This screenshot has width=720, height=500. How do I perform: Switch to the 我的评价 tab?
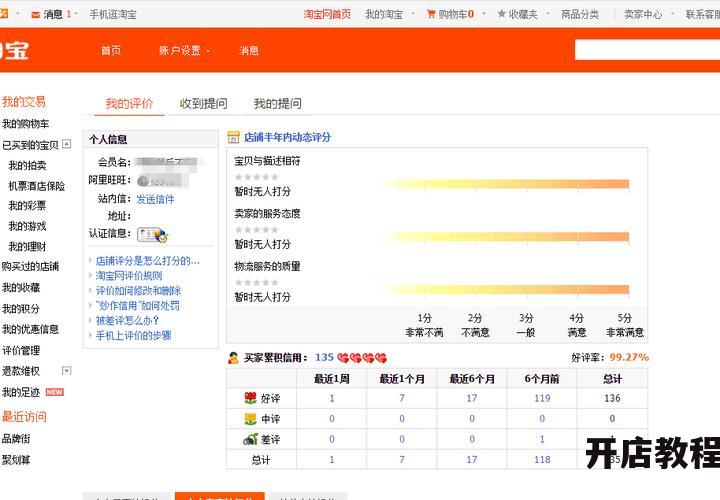click(x=129, y=103)
